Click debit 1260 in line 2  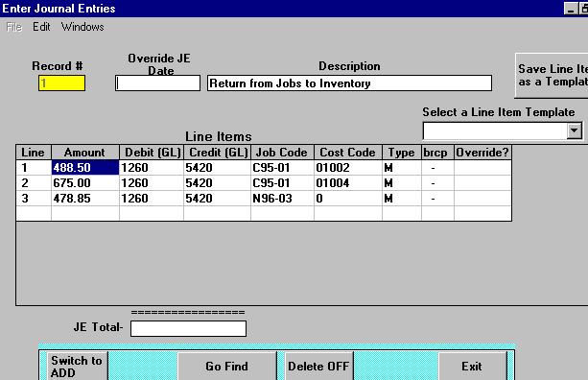(x=152, y=183)
